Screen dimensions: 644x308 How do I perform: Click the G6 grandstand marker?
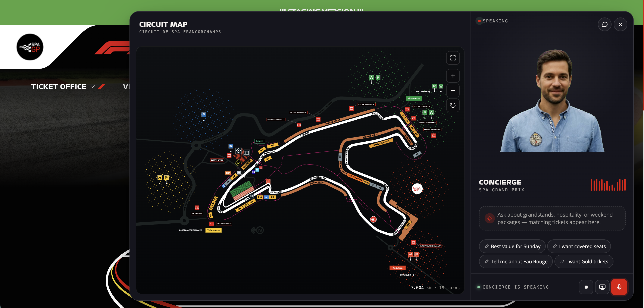[x=272, y=197]
